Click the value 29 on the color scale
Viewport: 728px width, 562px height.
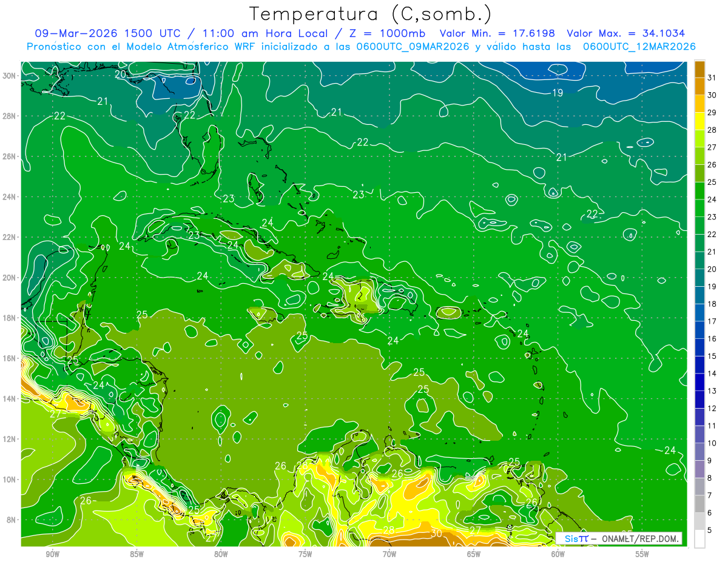[x=712, y=113]
